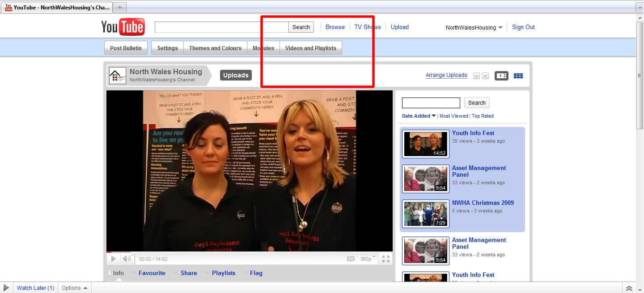
Task: Open the TV Shows link
Action: pos(368,27)
